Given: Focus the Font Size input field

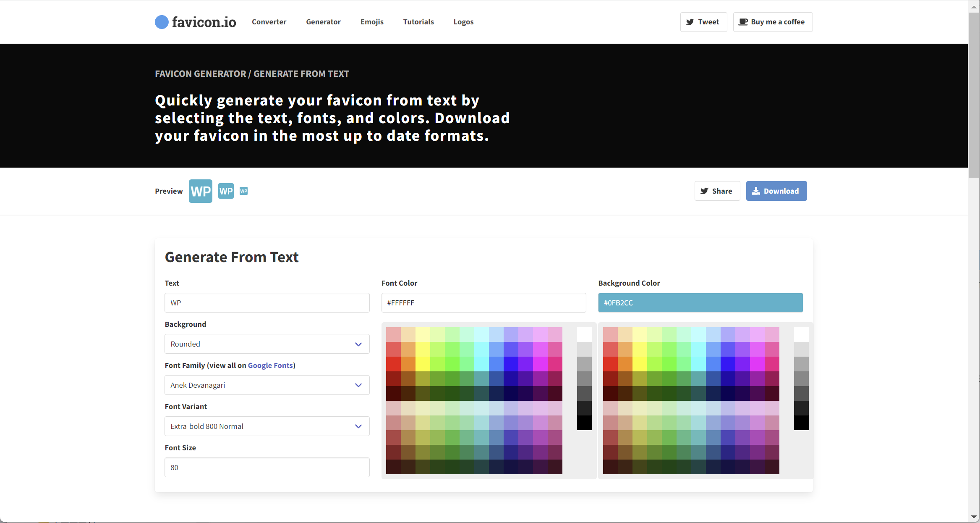Looking at the screenshot, I should point(267,468).
